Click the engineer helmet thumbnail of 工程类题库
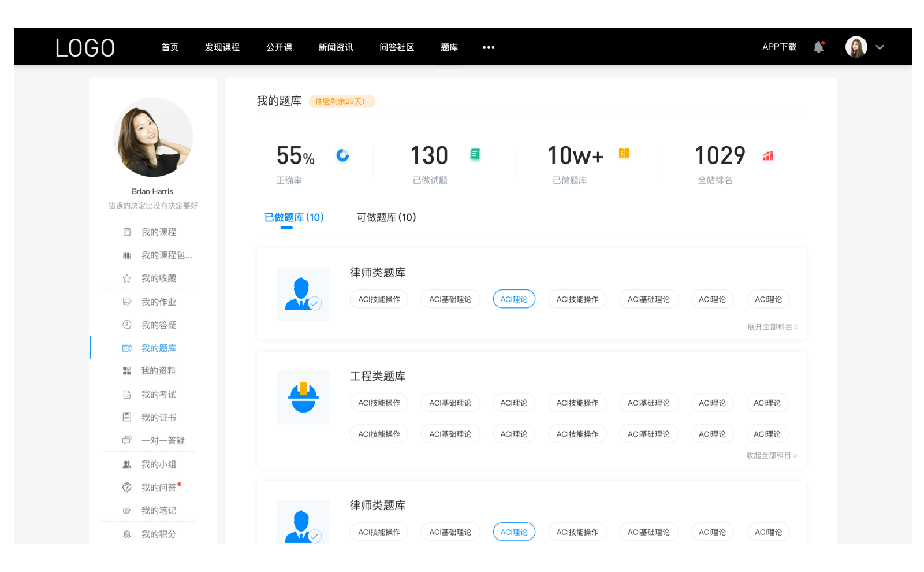924x572 pixels. [x=303, y=398]
